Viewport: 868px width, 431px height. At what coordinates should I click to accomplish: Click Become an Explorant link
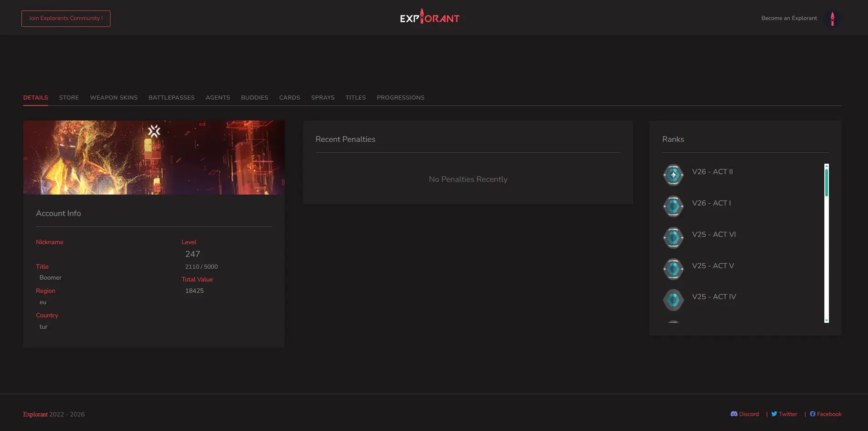coord(789,18)
